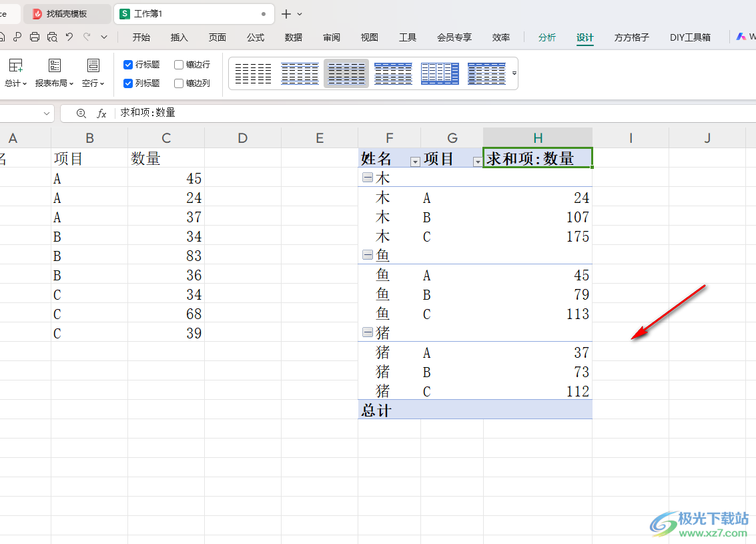The width and height of the screenshot is (756, 544).
Task: Click the 找稻壳模板 red logo icon
Action: [x=37, y=14]
